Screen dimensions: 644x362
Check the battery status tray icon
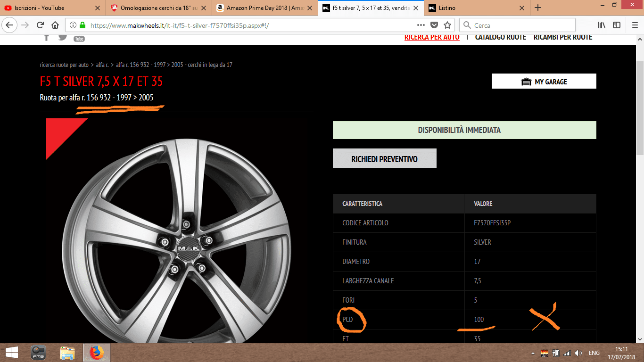click(x=556, y=353)
